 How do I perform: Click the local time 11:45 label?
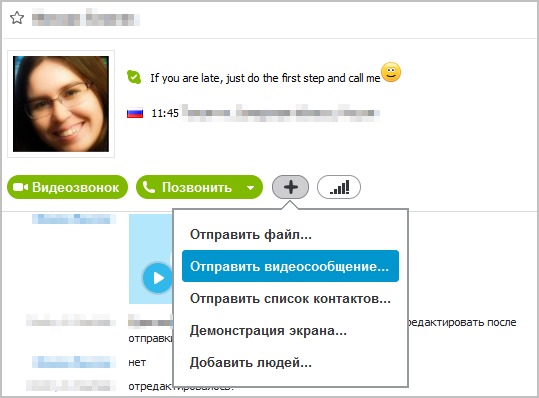(x=165, y=113)
